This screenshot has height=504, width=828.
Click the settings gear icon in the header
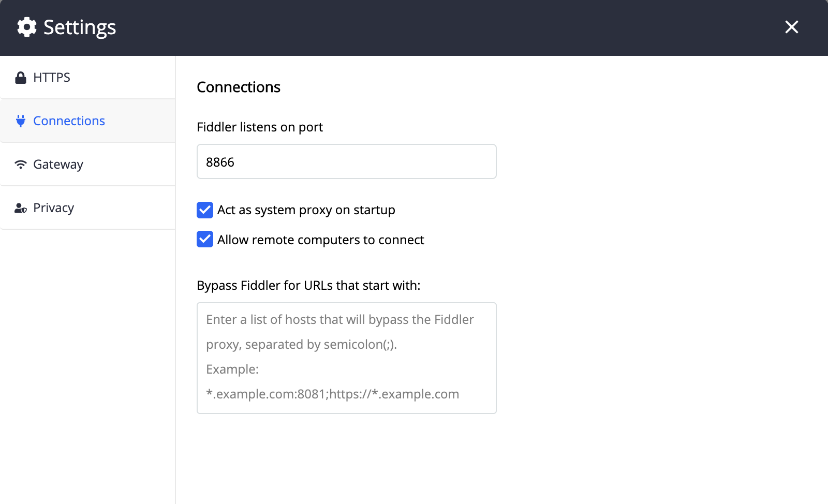click(x=26, y=27)
